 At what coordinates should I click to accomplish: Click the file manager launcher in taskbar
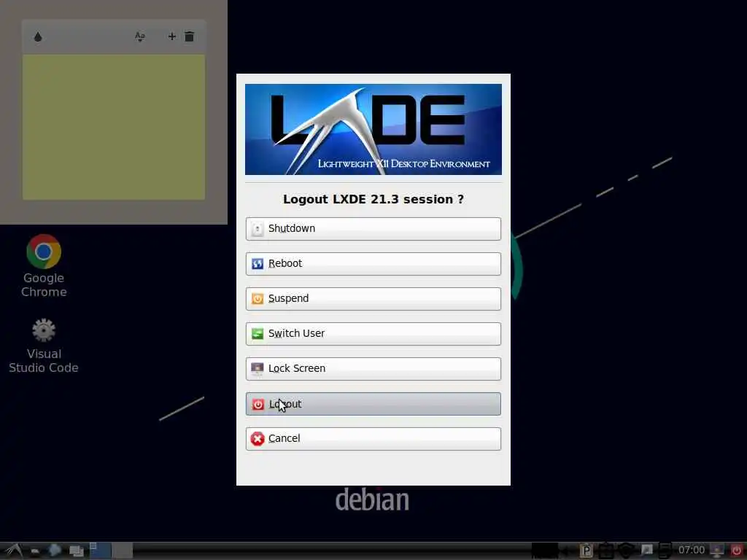coord(35,551)
